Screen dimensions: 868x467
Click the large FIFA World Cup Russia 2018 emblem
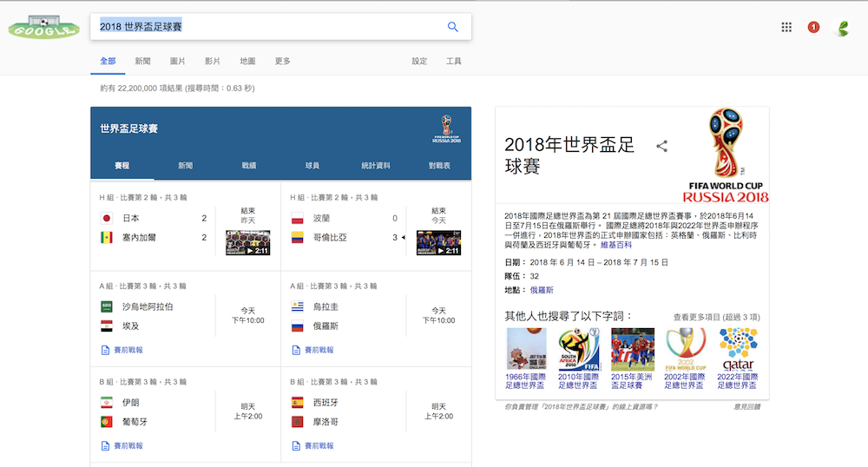(x=726, y=155)
